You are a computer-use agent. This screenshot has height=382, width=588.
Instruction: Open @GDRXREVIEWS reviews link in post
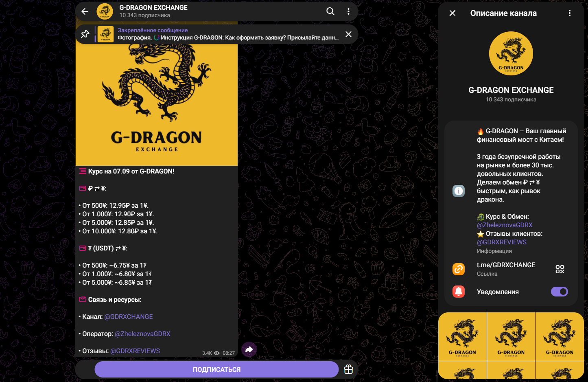point(135,351)
